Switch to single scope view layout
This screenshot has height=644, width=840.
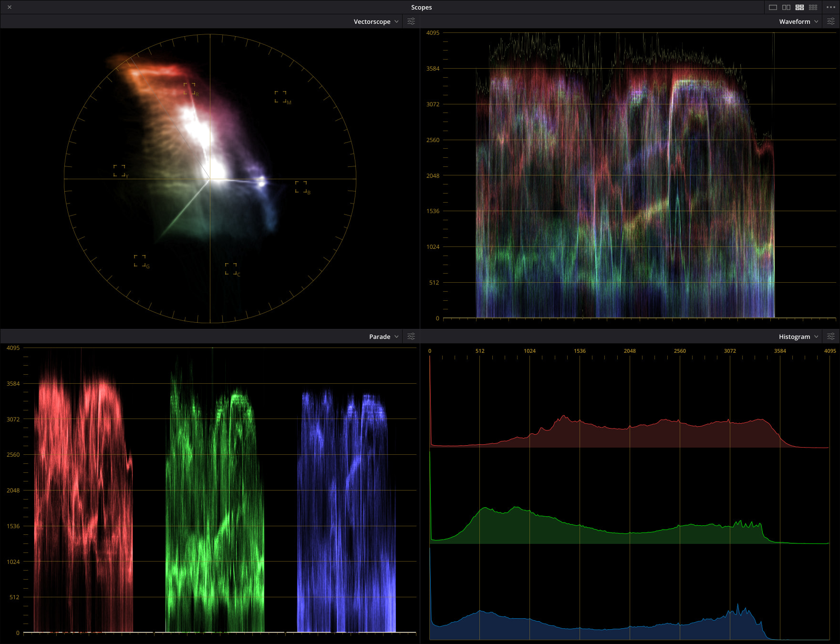coord(773,7)
